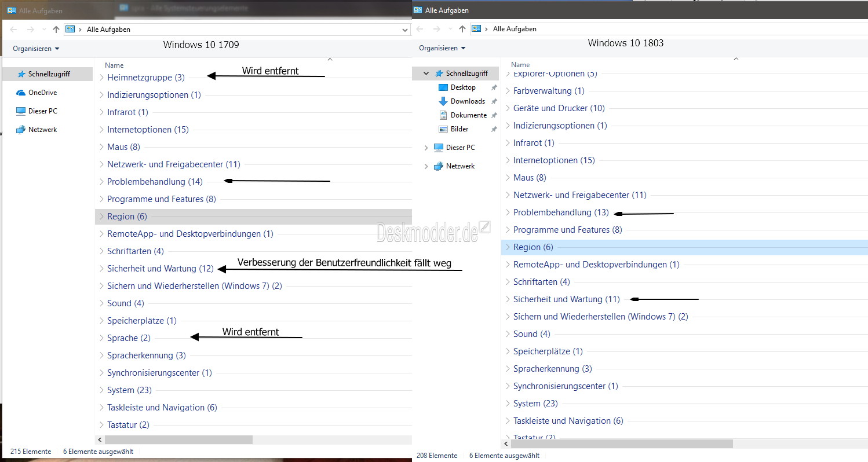The width and height of the screenshot is (868, 462).
Task: Click the up arrow in the 1709 window
Action: click(x=56, y=29)
